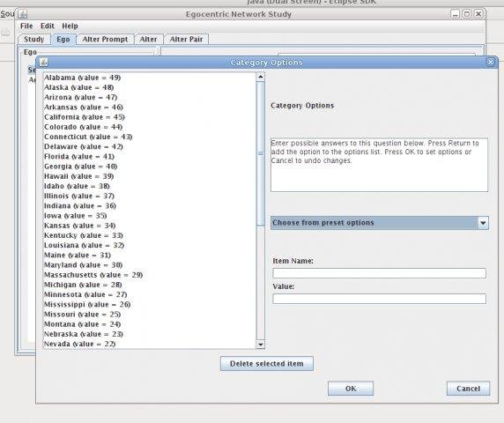Viewport: 504px width, 423px height.
Task: Minimize the Egocentric Network Study window
Action: [x=455, y=14]
